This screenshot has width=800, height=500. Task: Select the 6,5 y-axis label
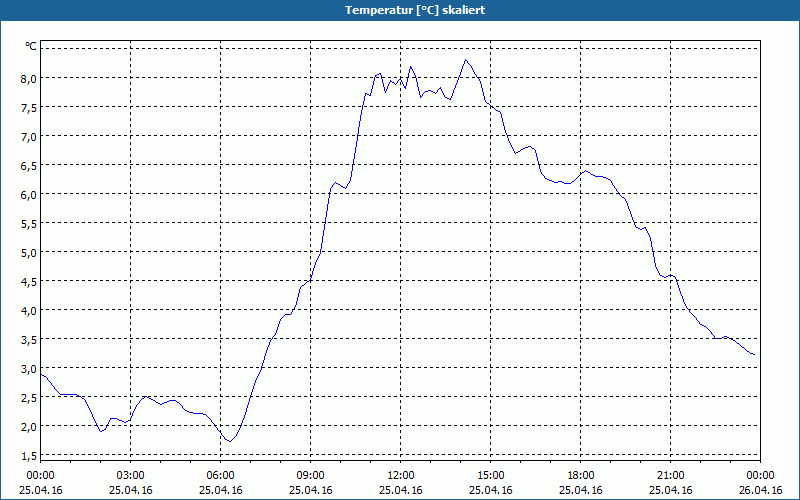[x=29, y=165]
